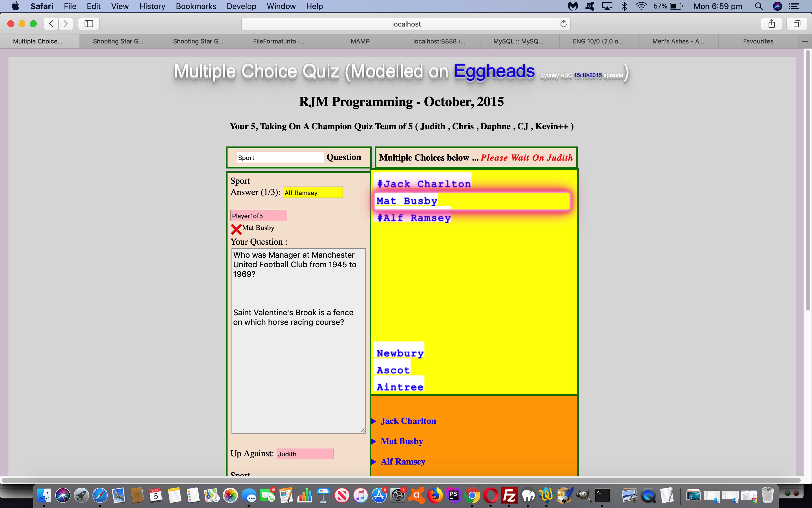
Task: Open the Safari share menu
Action: (x=772, y=23)
